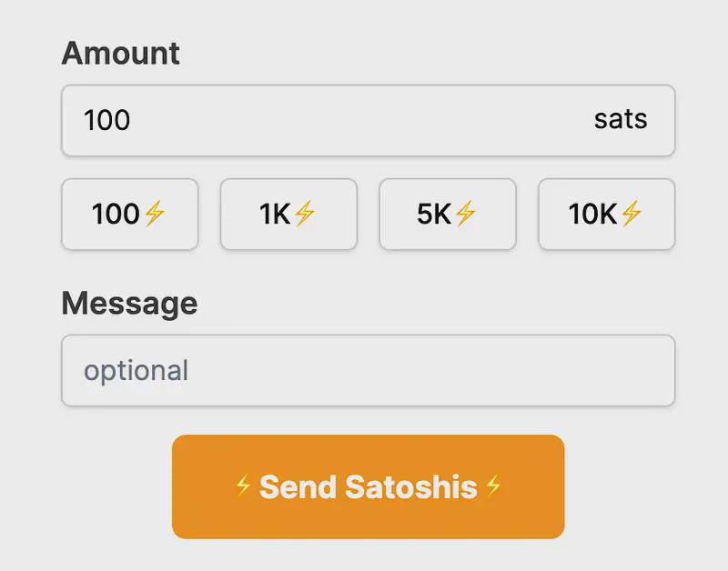Click the Send Satoshis button text
The height and width of the screenshot is (571, 728).
pyautogui.click(x=368, y=487)
